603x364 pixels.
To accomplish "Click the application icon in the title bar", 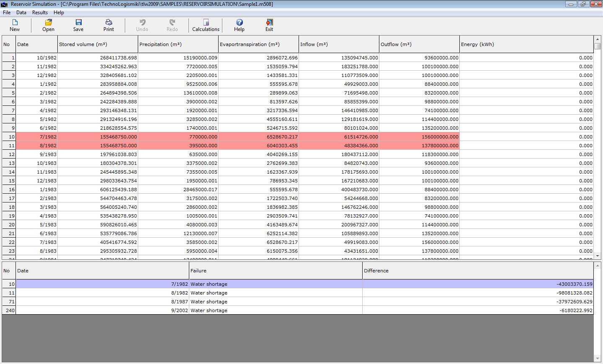I will pos(5,4).
